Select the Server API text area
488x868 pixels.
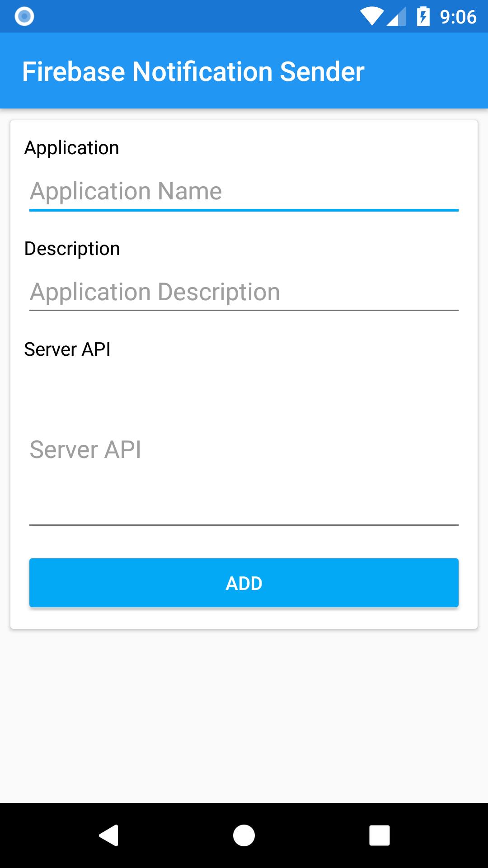(x=244, y=450)
